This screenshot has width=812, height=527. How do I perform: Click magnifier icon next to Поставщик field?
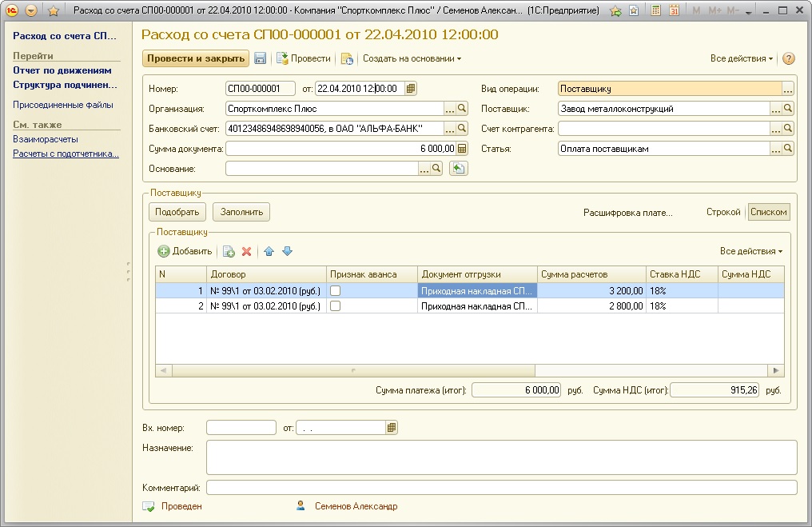(788, 109)
